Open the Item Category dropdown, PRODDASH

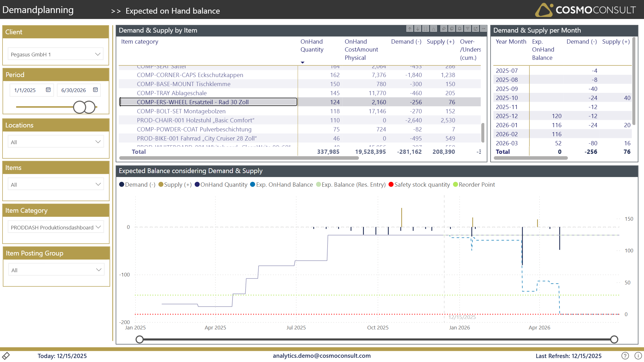tap(56, 227)
